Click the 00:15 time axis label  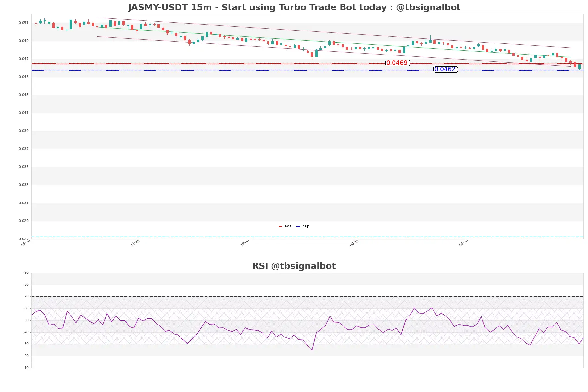point(354,243)
